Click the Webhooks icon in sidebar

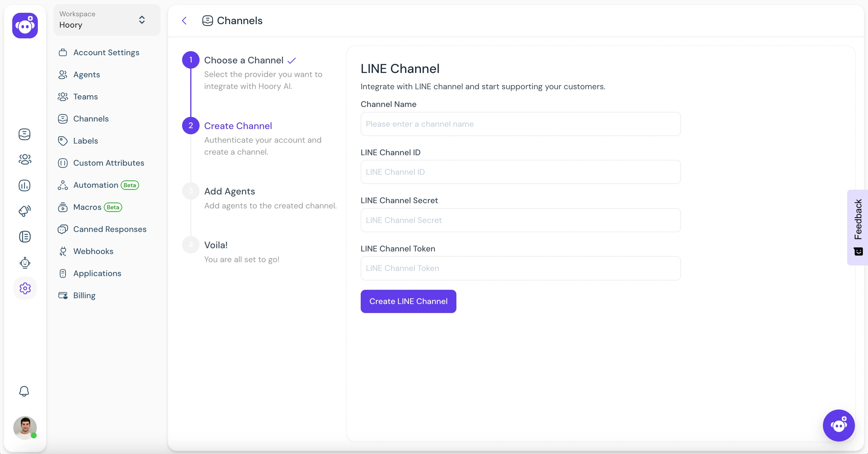[x=63, y=251]
